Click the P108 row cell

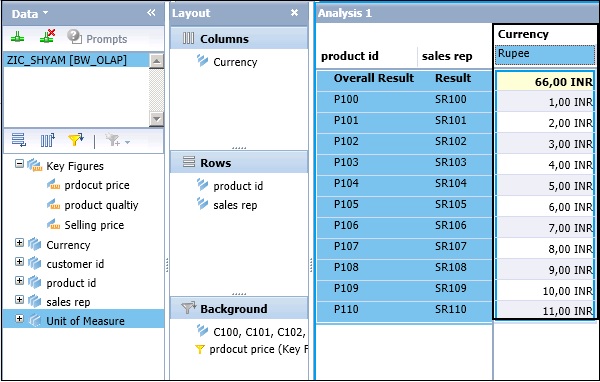(x=346, y=267)
